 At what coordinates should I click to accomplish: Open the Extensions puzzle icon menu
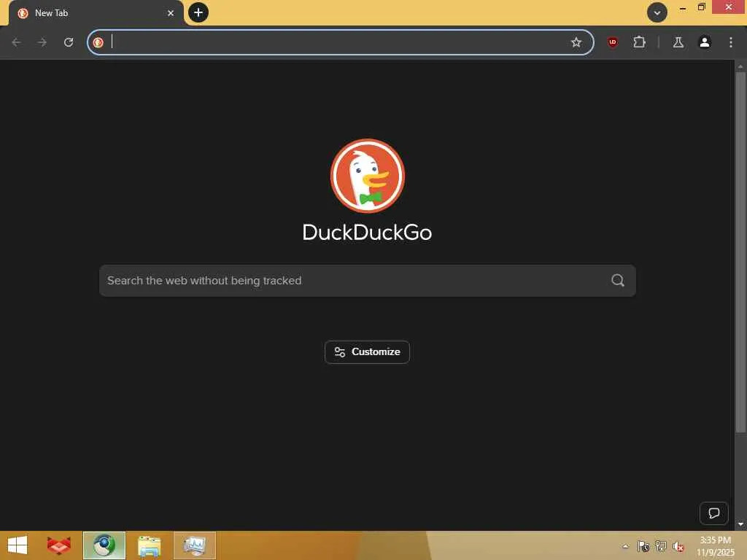[x=639, y=42]
